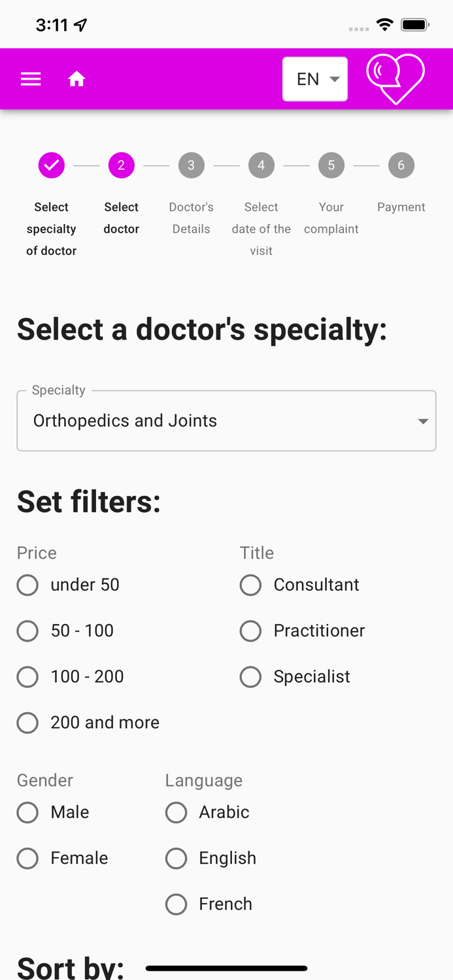Screen dimensions: 453x980
Task: Open the EN language selector
Action: tap(315, 78)
